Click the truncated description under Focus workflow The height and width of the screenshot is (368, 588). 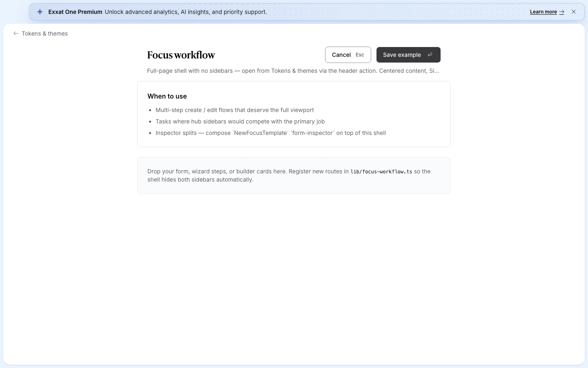(293, 71)
